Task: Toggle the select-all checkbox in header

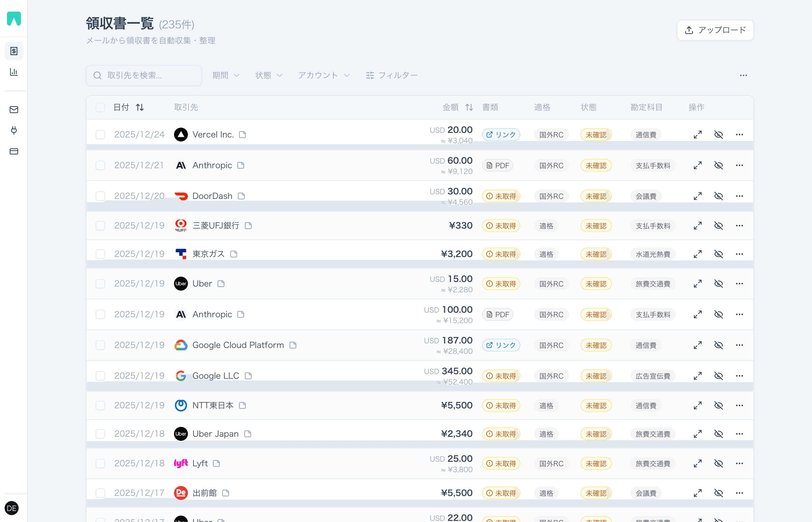Action: [100, 108]
